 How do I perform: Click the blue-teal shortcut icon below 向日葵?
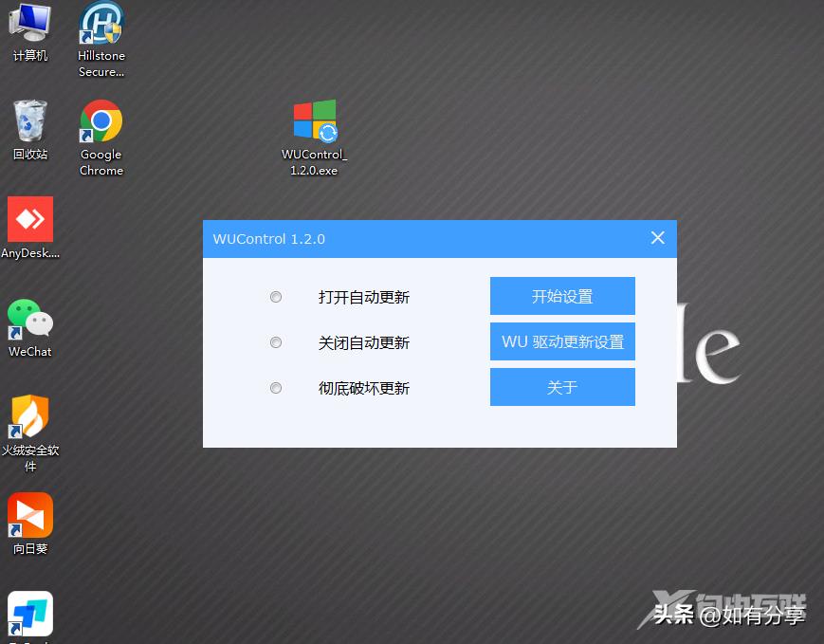coord(30,615)
